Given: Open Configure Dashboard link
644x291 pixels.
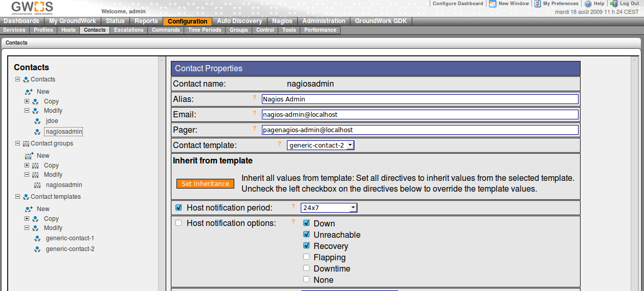Looking at the screenshot, I should point(457,4).
